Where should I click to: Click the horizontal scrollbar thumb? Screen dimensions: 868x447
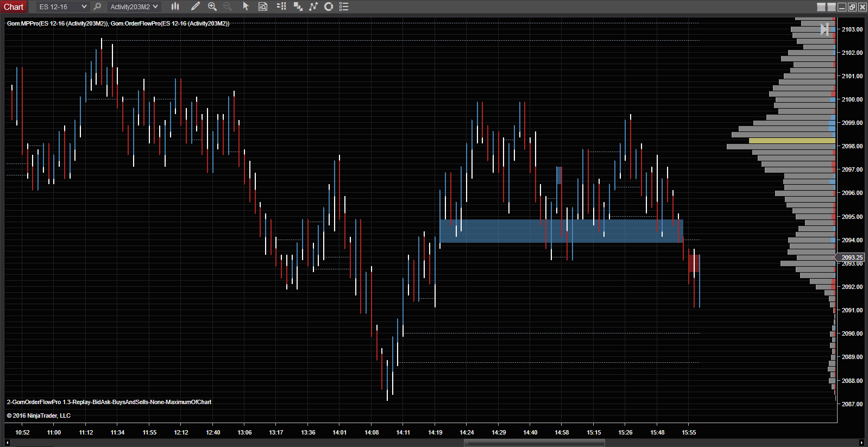tap(534, 443)
